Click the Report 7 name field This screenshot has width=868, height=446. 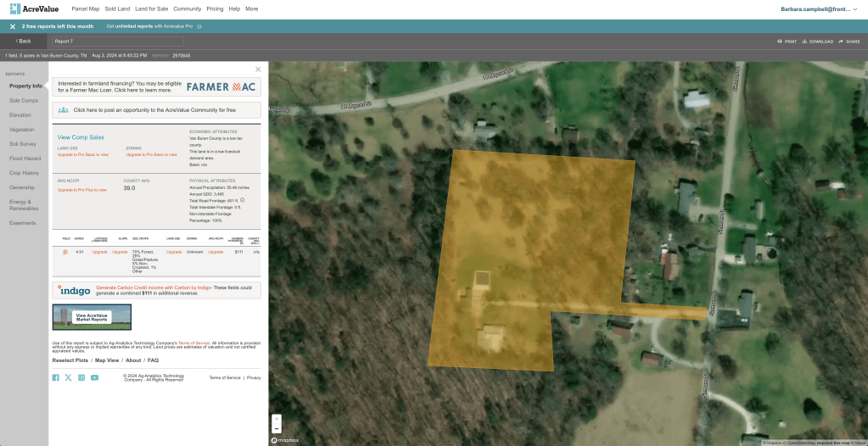(117, 41)
